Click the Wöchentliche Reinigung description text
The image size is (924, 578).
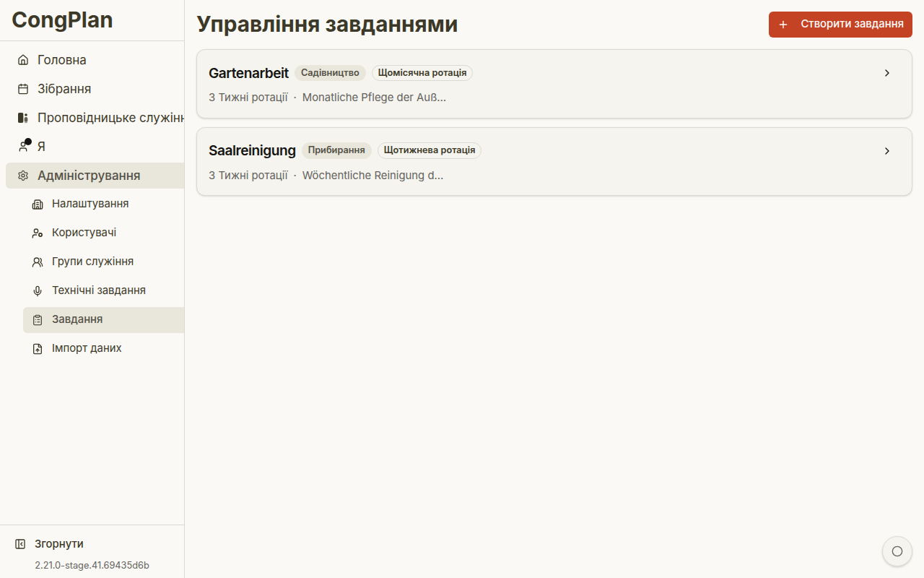372,176
